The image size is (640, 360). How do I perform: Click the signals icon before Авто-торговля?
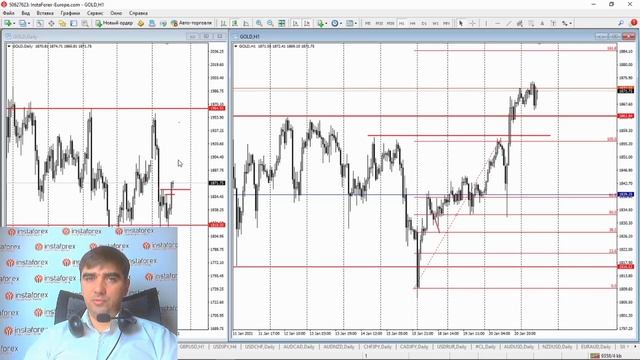[x=163, y=23]
